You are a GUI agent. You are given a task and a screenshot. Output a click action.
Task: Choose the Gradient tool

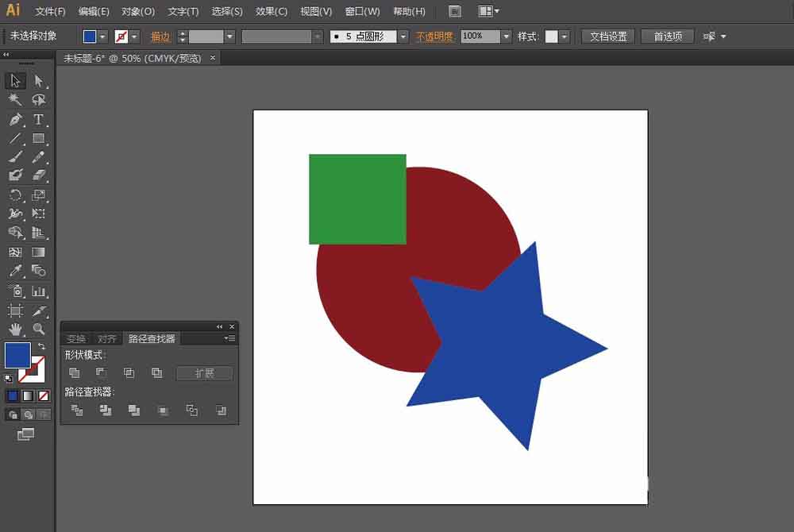(x=38, y=252)
